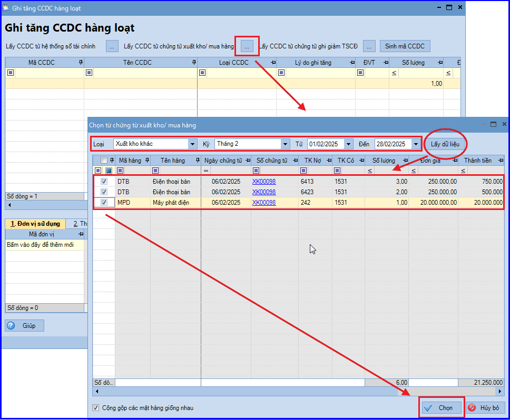Screen dimensions: 510x420
Task: Expand the Kỳ dropdown Tháng 2
Action: click(285, 144)
